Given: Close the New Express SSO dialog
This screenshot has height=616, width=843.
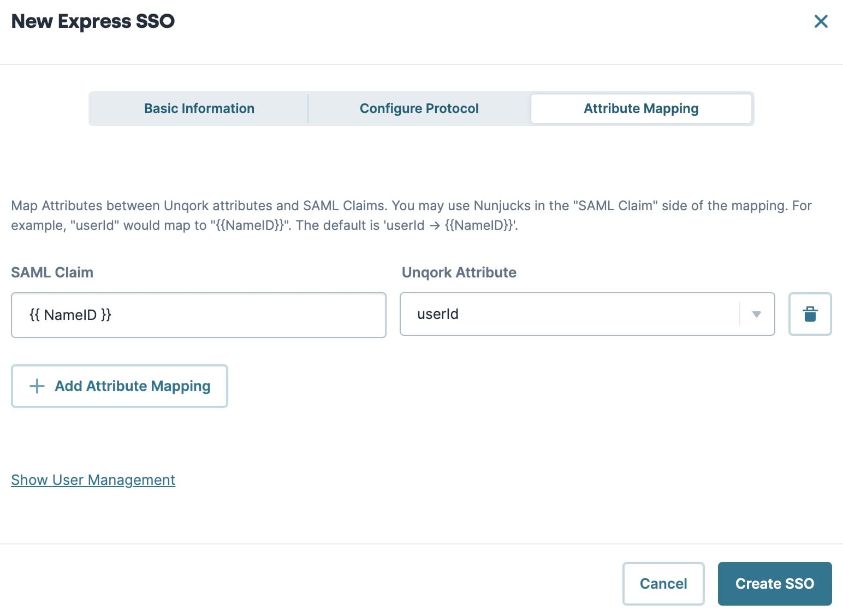Looking at the screenshot, I should (x=821, y=21).
